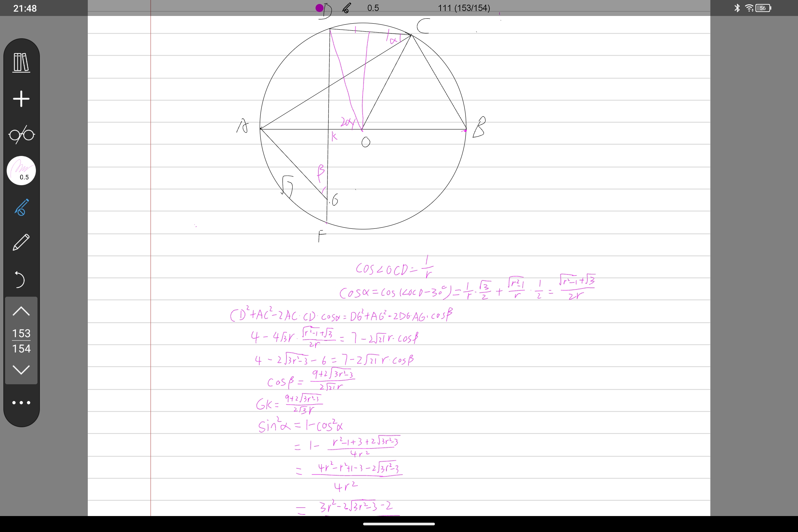Tap the home indicator bar at bottom
The width and height of the screenshot is (798, 532).
[x=399, y=524]
